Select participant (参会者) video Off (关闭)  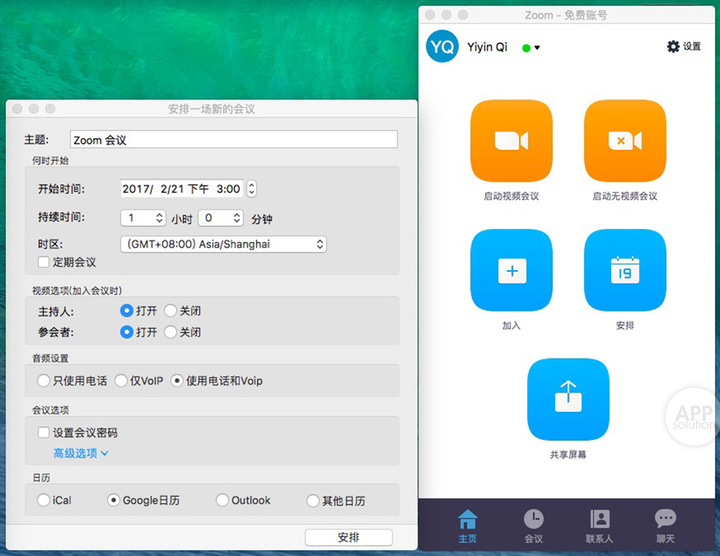tap(170, 332)
